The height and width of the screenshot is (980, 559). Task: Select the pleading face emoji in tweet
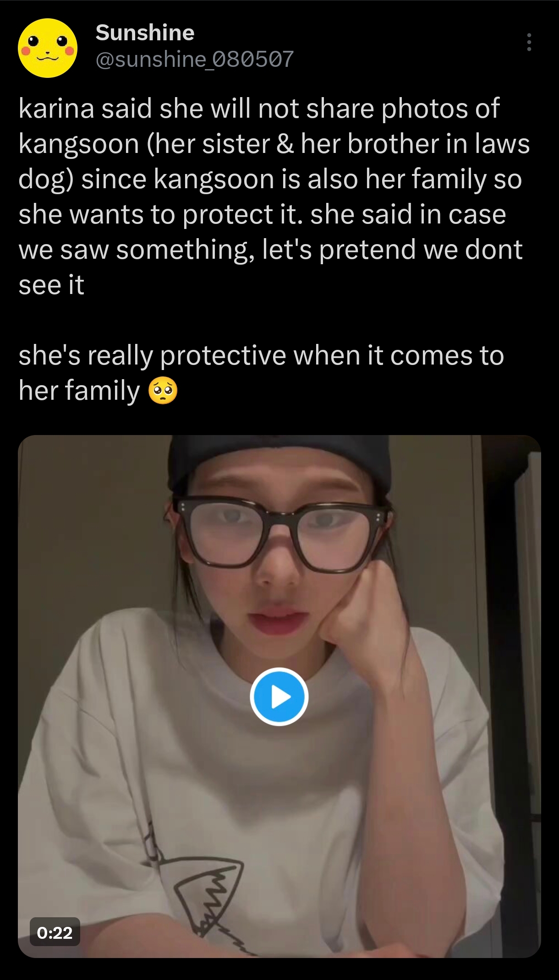point(163,392)
